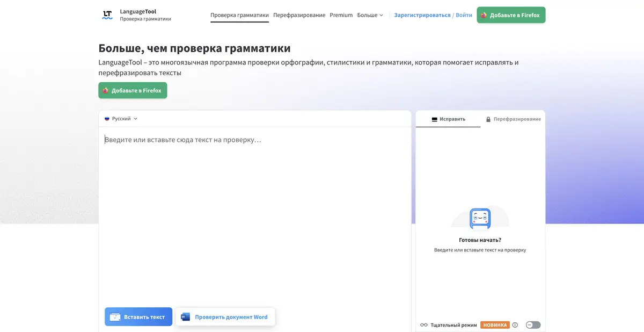Go to Перефразирование in the top navigation
Image resolution: width=644 pixels, height=332 pixels.
[x=299, y=15]
